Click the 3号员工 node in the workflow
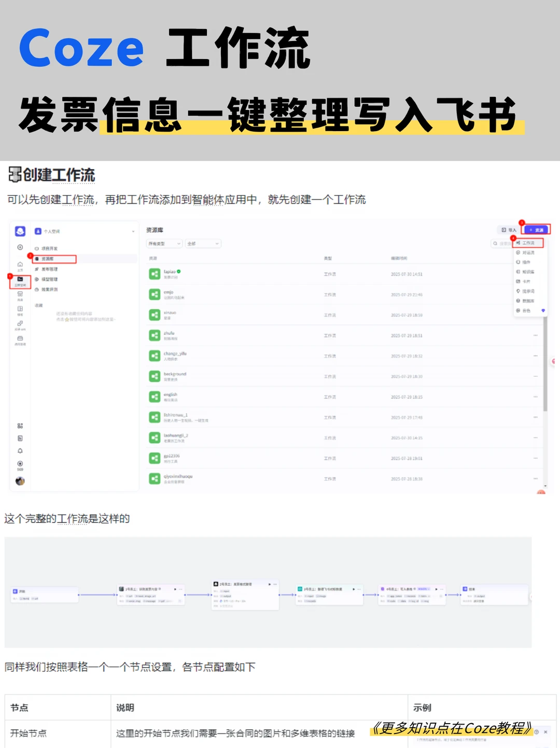560x748 pixels. tap(329, 595)
